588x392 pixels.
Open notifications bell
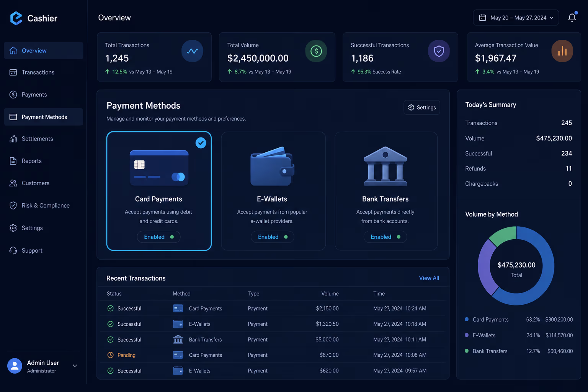pyautogui.click(x=572, y=18)
